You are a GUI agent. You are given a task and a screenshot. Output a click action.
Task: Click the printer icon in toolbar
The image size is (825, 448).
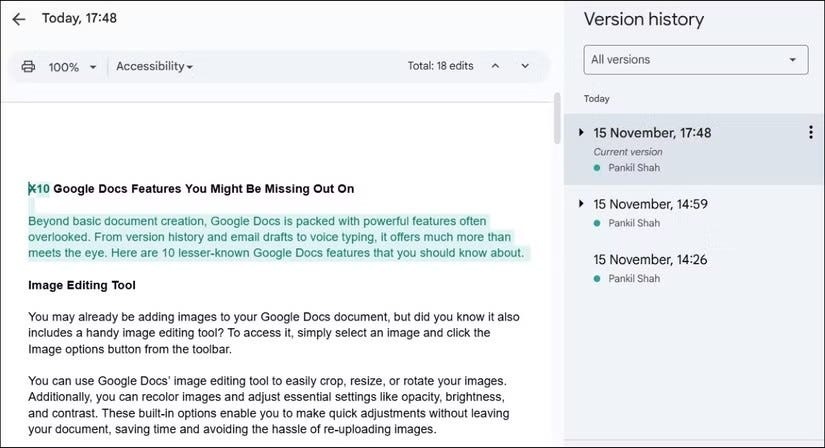click(x=28, y=66)
